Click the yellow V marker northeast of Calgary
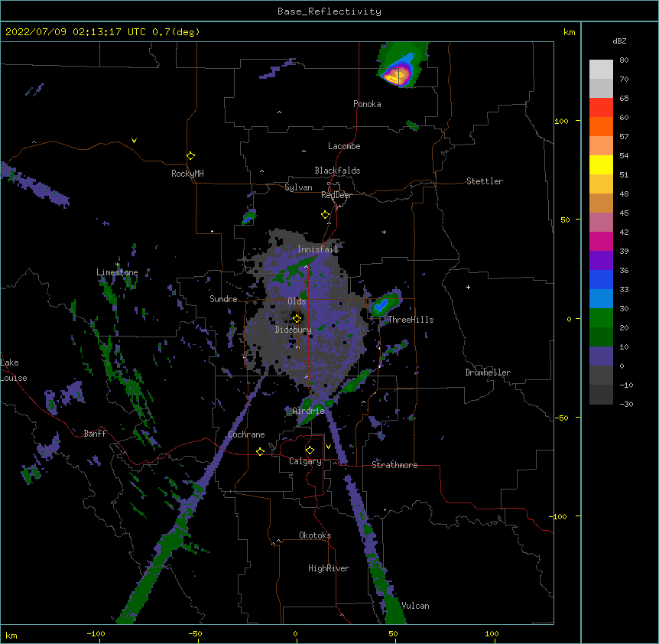This screenshot has width=659, height=644. 328,447
